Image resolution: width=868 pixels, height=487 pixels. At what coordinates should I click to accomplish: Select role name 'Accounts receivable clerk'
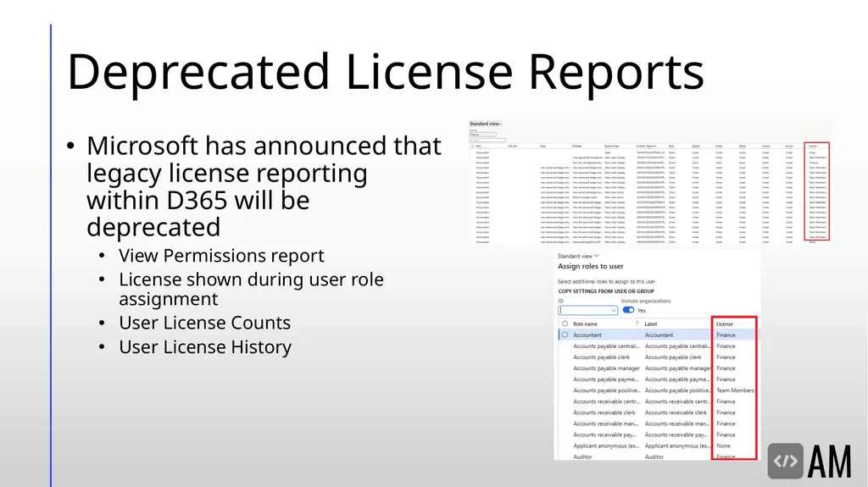point(604,412)
